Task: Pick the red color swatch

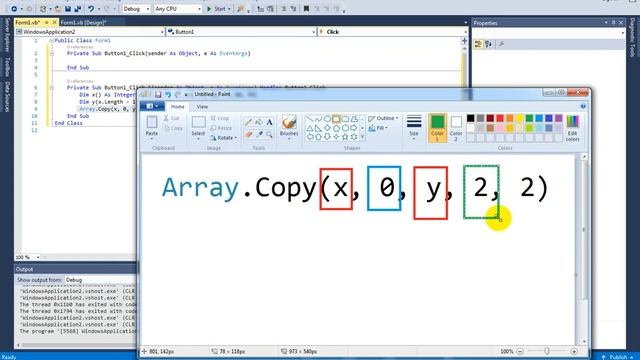Action: pos(500,118)
